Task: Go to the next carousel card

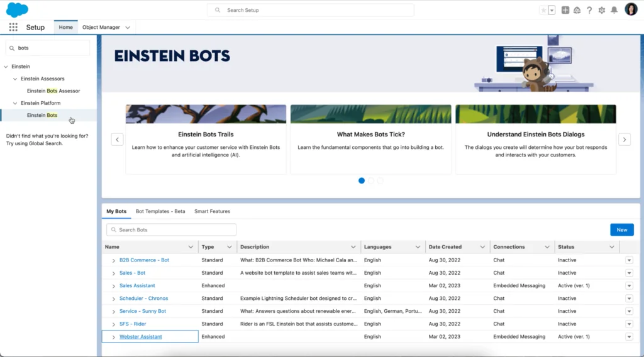Action: (625, 140)
